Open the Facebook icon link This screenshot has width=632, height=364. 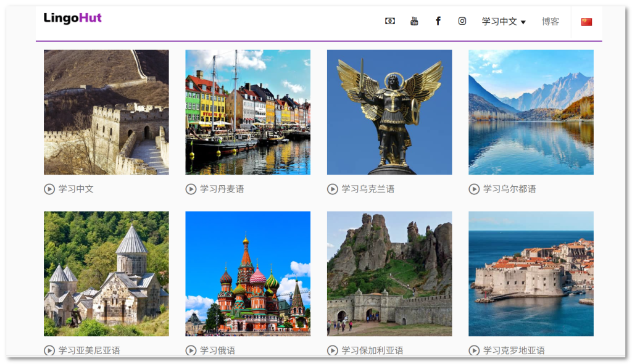point(438,21)
